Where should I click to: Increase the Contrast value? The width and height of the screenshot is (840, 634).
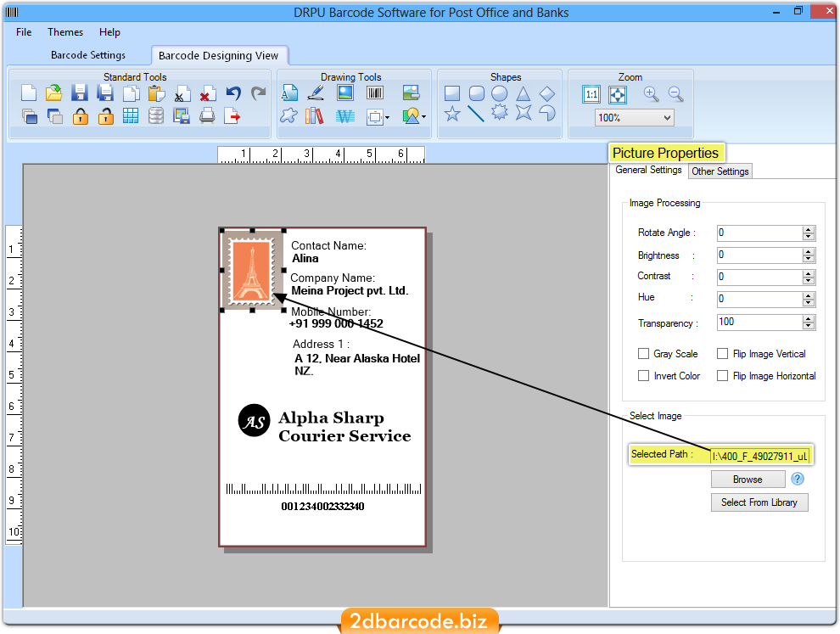[x=809, y=273]
